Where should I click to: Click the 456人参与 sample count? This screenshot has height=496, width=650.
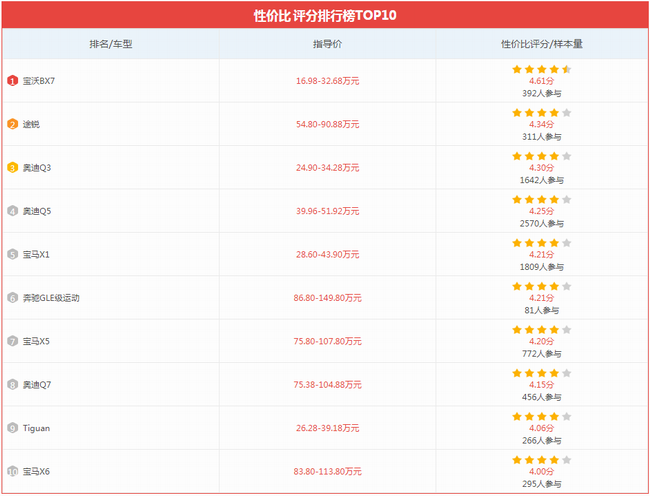[x=541, y=397]
